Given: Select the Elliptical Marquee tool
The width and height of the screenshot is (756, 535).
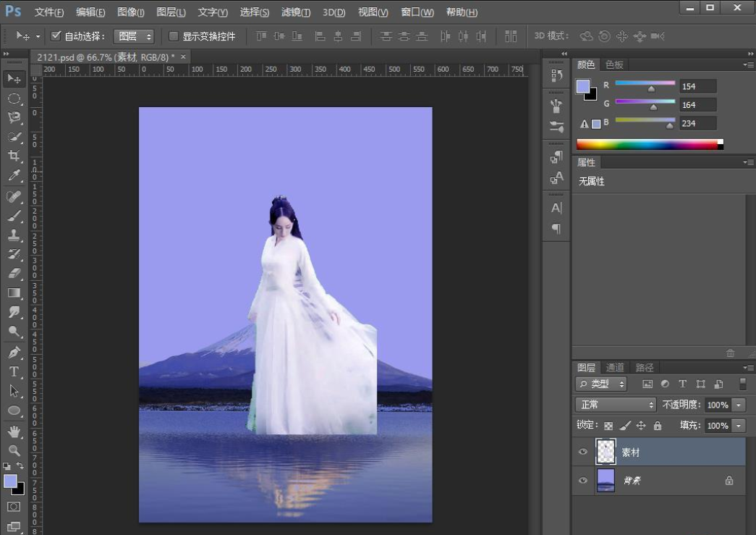Looking at the screenshot, I should coord(14,98).
